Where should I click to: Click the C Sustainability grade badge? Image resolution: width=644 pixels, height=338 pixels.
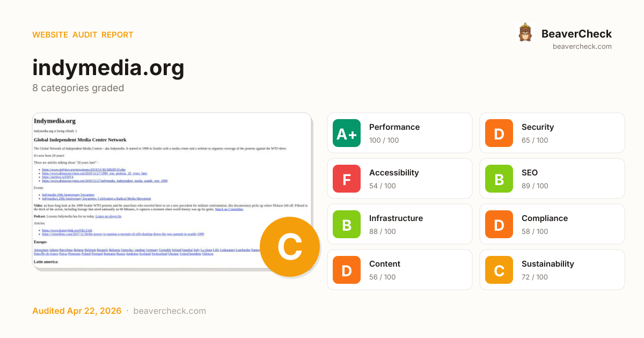(499, 270)
